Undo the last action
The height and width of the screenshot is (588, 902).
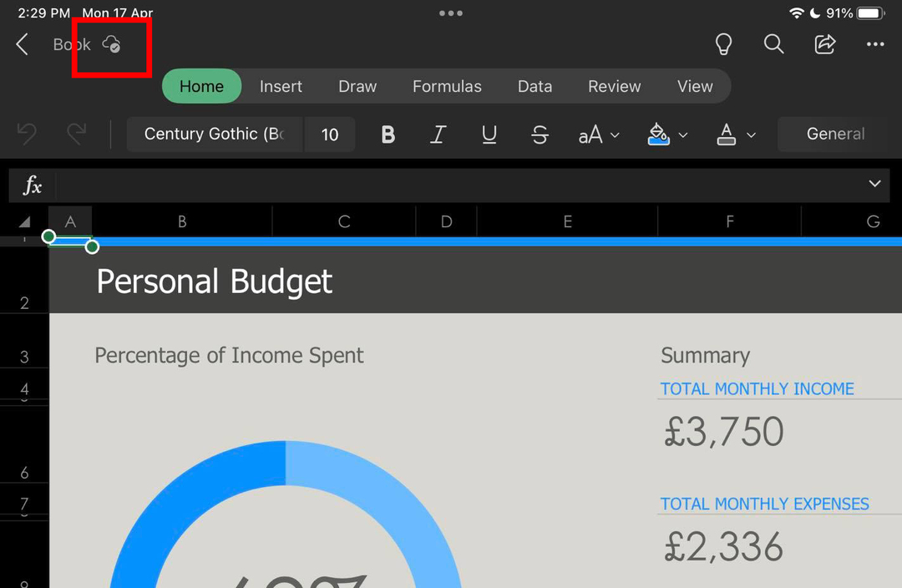tap(28, 134)
